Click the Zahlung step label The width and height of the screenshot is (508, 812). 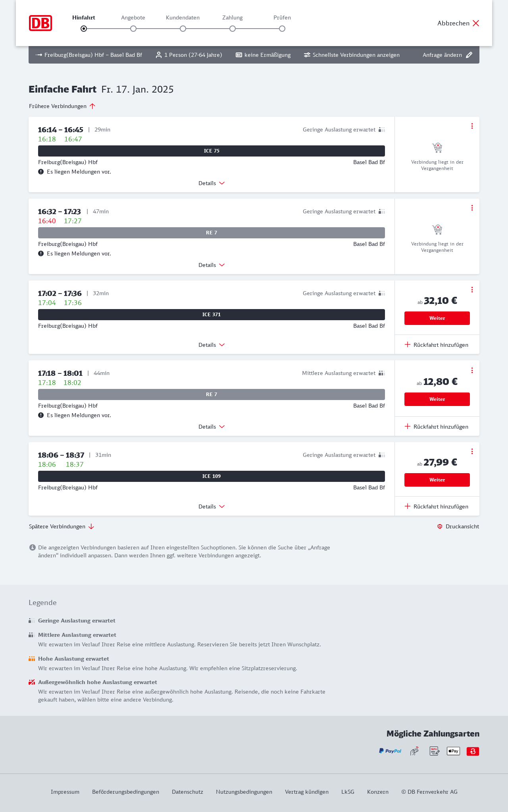point(233,17)
